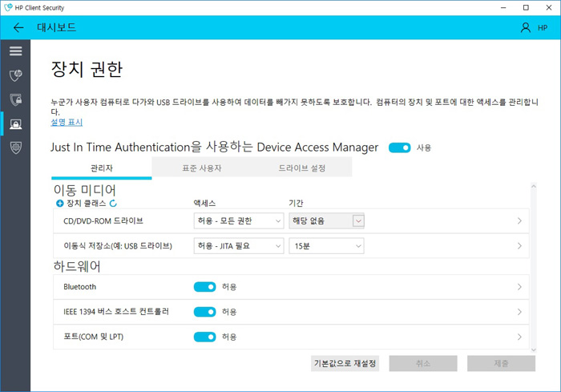Open the hamburger menu in sidebar
The width and height of the screenshot is (561, 392).
(x=15, y=51)
